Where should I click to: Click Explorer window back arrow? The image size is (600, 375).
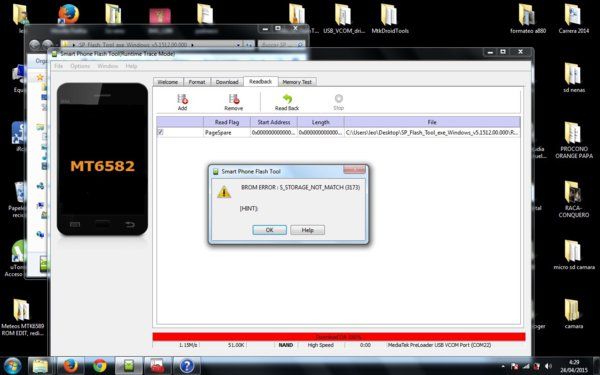pos(35,45)
